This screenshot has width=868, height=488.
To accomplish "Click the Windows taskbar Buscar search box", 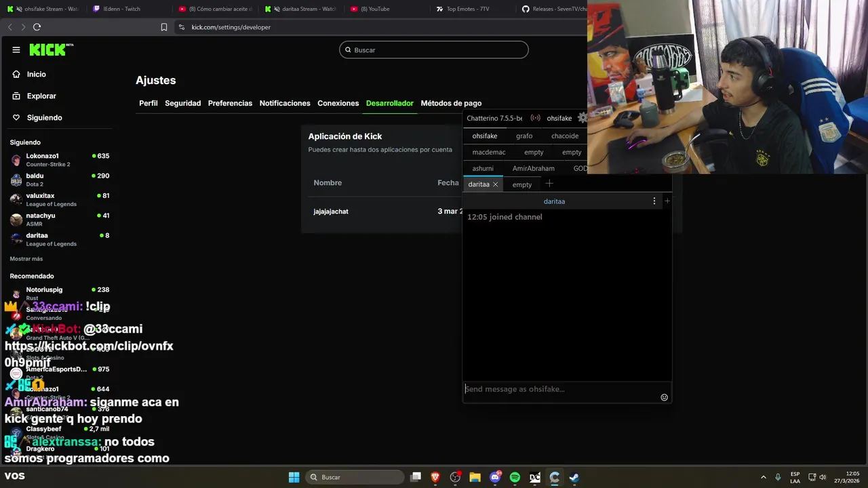I will click(353, 477).
